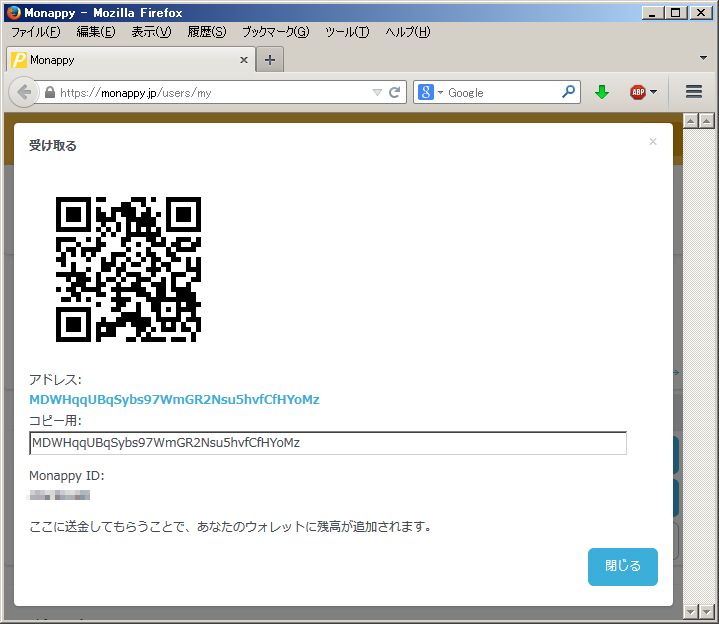Click the Firefox back arrow button
The image size is (719, 624).
click(23, 92)
